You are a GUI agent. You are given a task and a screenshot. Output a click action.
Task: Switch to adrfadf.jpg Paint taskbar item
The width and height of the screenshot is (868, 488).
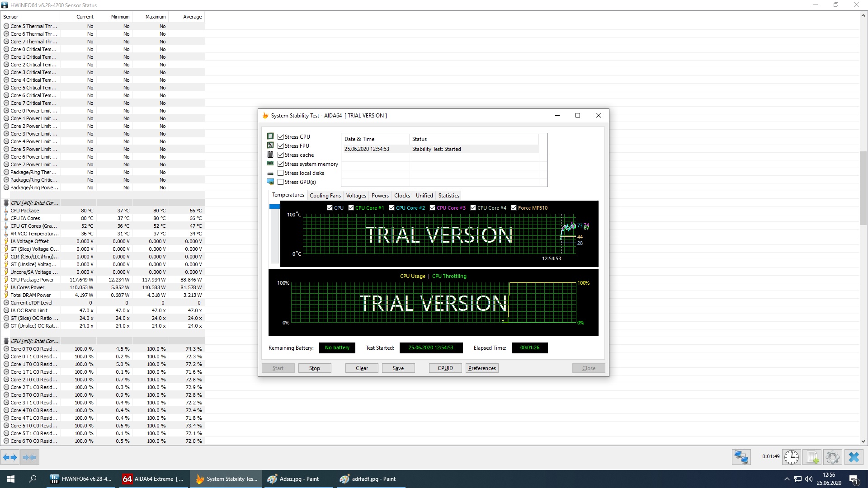click(x=370, y=479)
